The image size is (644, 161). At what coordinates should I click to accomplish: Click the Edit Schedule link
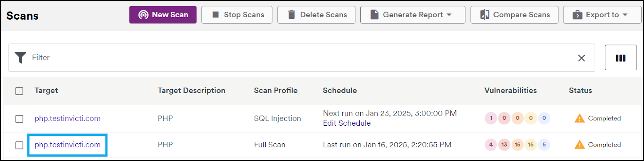coord(347,123)
